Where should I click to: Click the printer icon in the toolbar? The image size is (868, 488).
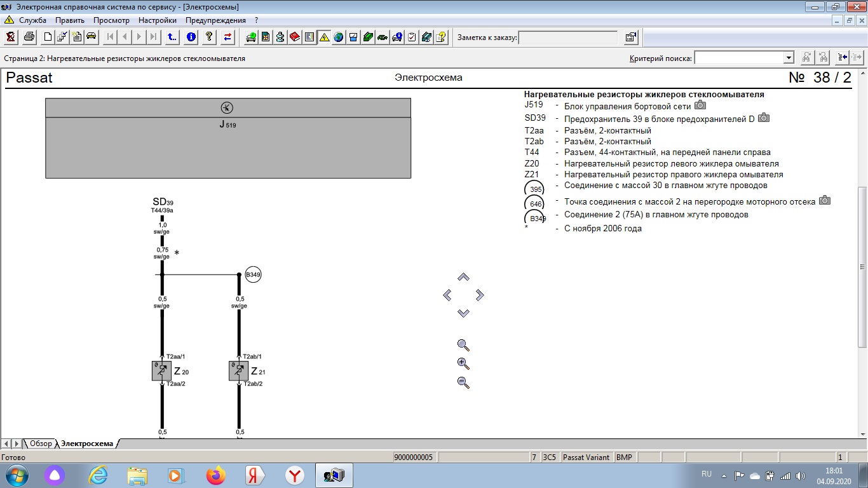29,37
